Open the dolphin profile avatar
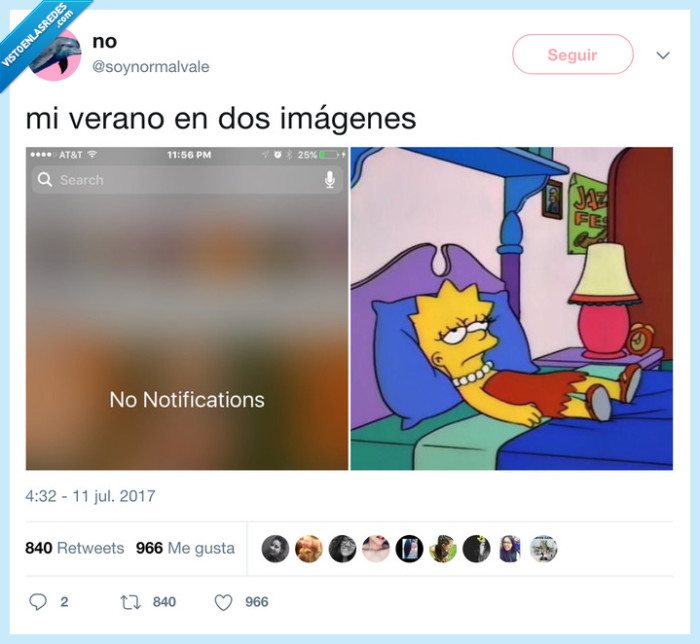700x644 pixels. pos(55,54)
